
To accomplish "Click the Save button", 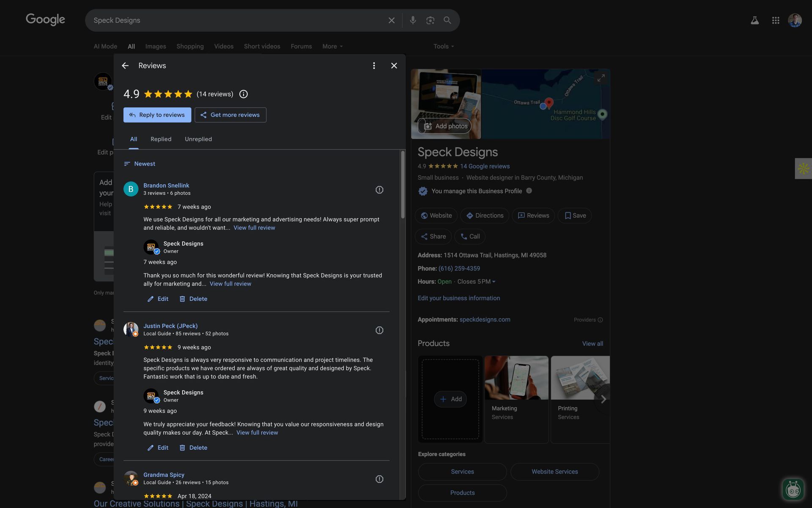I will (x=575, y=215).
